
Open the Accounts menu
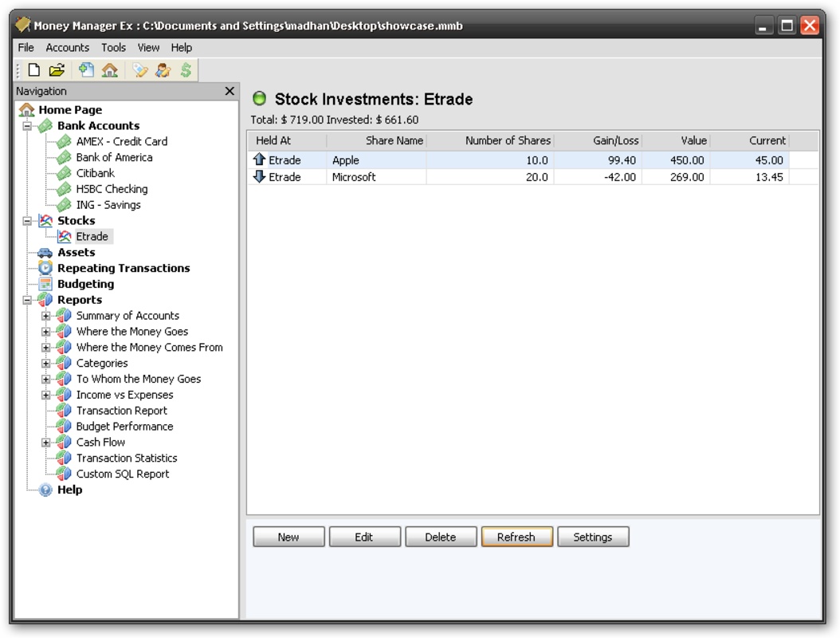point(67,48)
